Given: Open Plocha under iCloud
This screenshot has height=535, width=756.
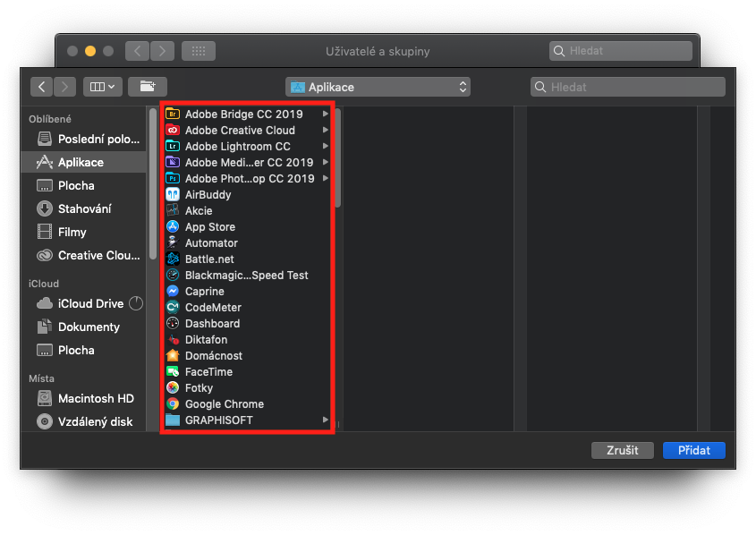Looking at the screenshot, I should pos(84,351).
